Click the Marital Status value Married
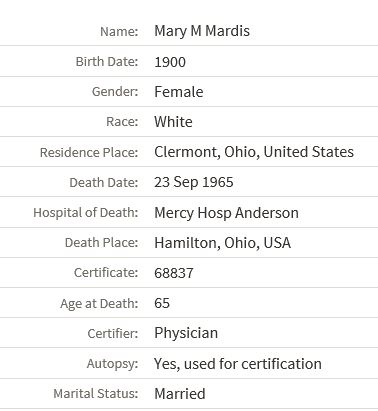Screen dimensions: 378x411 point(180,394)
